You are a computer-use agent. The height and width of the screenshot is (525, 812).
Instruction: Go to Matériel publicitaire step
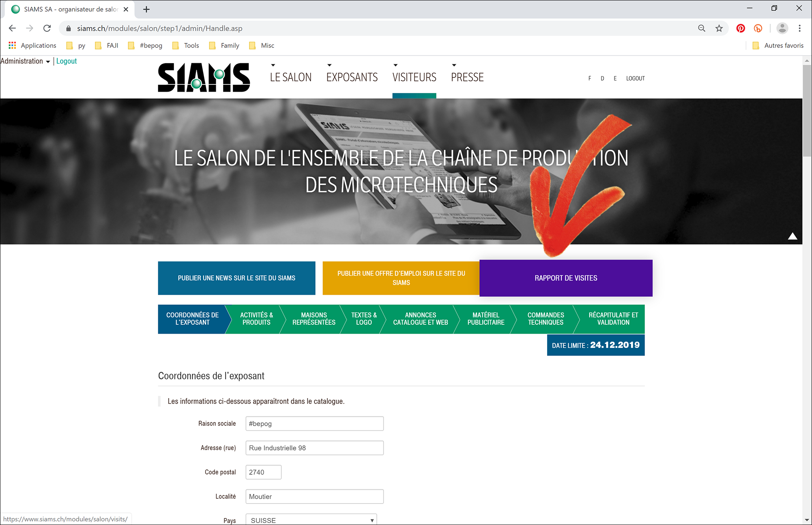[486, 319]
